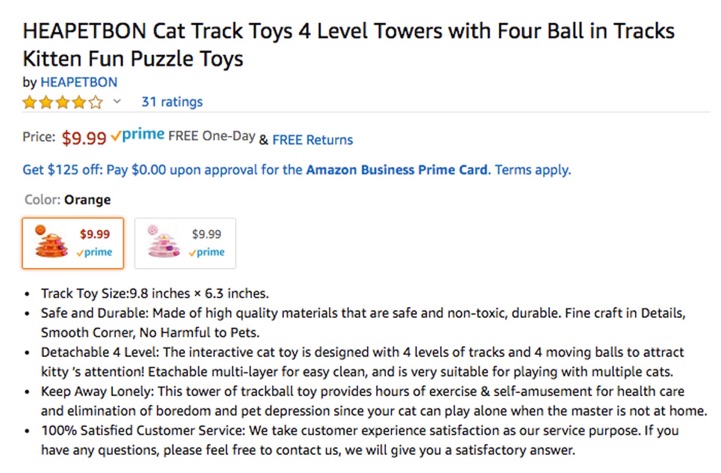Click the Prime logo beside price
Image resolution: width=721 pixels, height=473 pixels.
click(137, 135)
